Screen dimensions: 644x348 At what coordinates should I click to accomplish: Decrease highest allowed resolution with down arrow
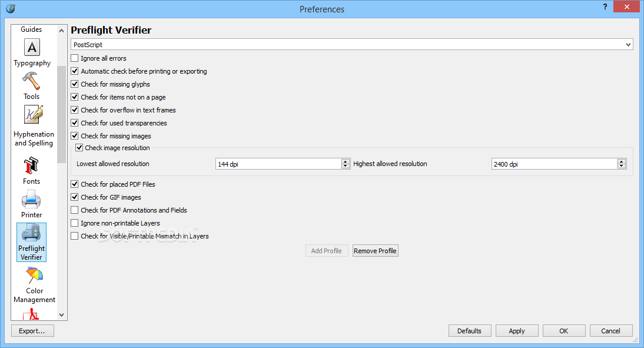click(622, 167)
